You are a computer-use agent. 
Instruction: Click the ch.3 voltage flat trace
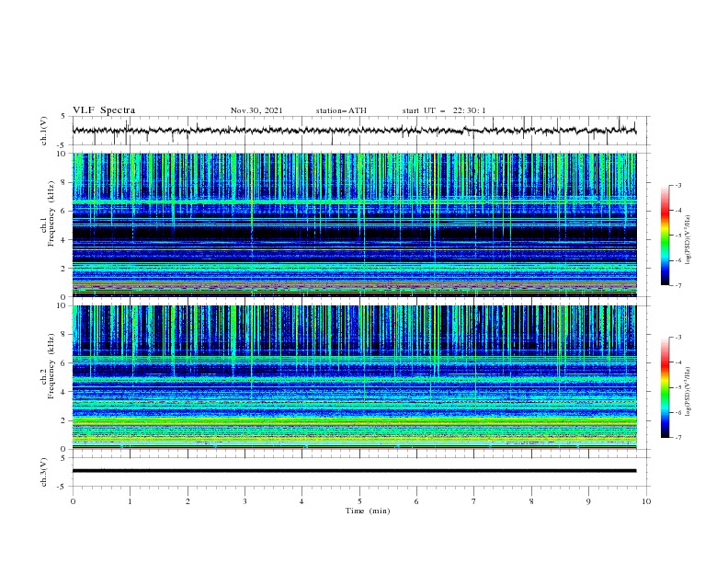coord(354,471)
